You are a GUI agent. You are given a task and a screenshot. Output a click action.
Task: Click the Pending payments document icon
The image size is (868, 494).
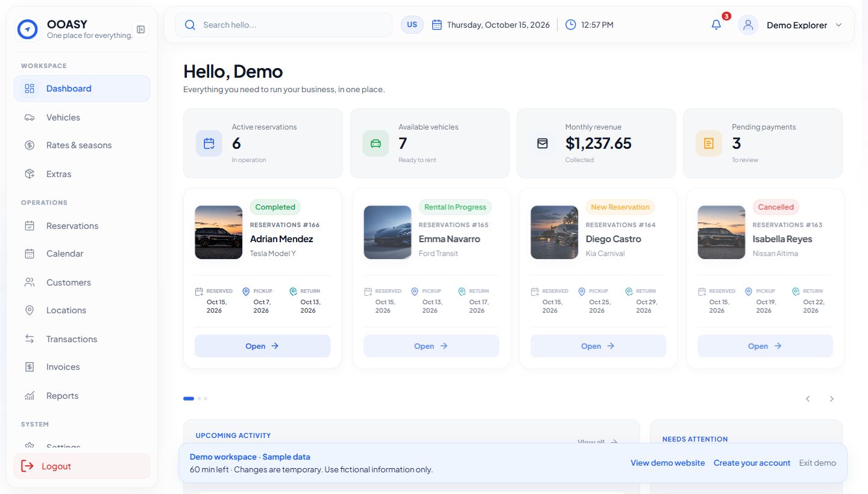(x=709, y=143)
